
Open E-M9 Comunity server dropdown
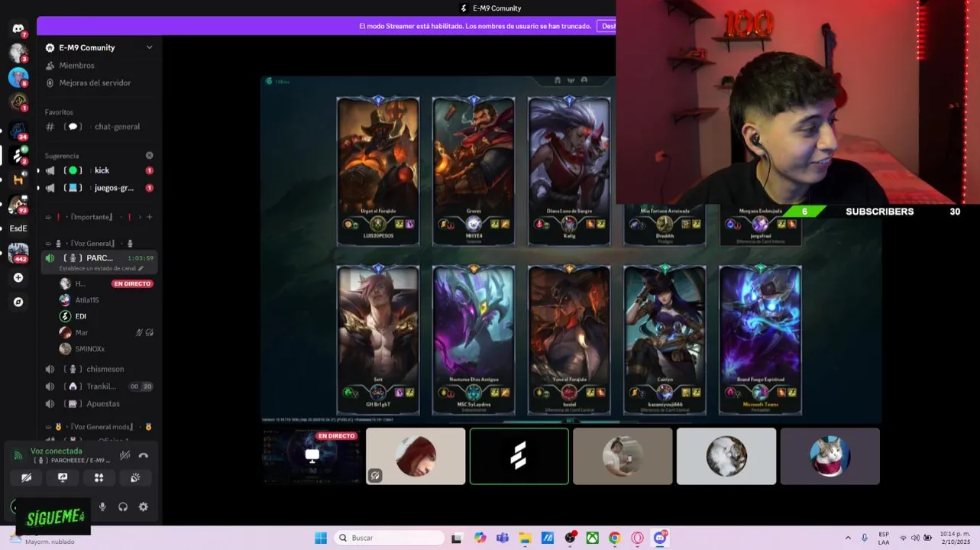tap(149, 47)
